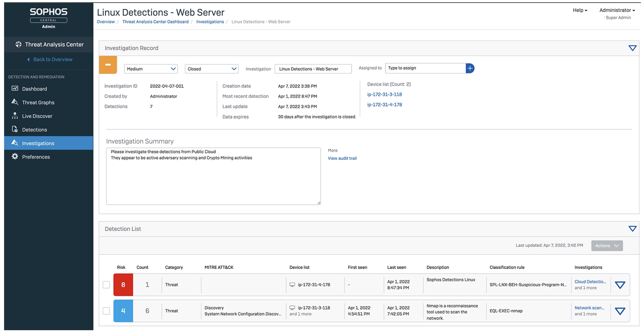
Task: Select the checkbox for risk 4 detection
Action: coord(106,311)
